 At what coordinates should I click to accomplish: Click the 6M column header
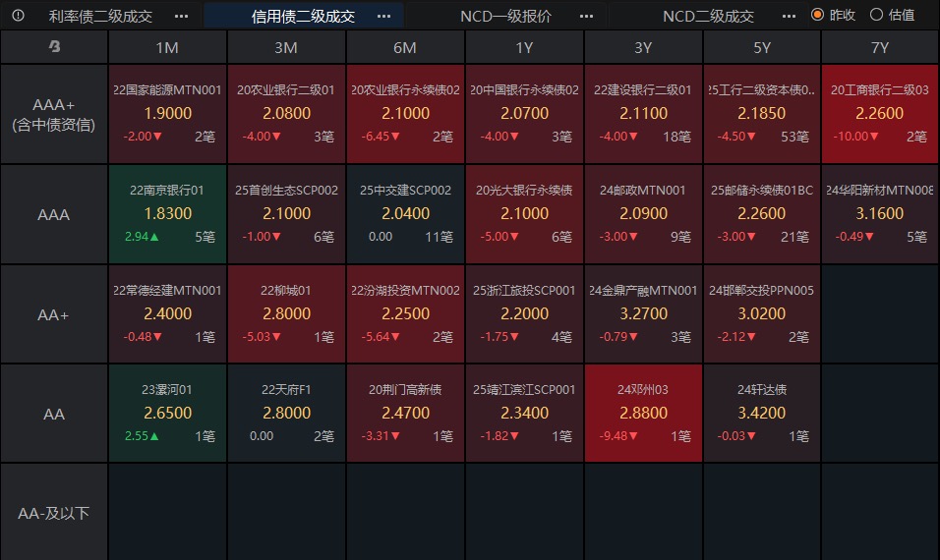point(405,47)
